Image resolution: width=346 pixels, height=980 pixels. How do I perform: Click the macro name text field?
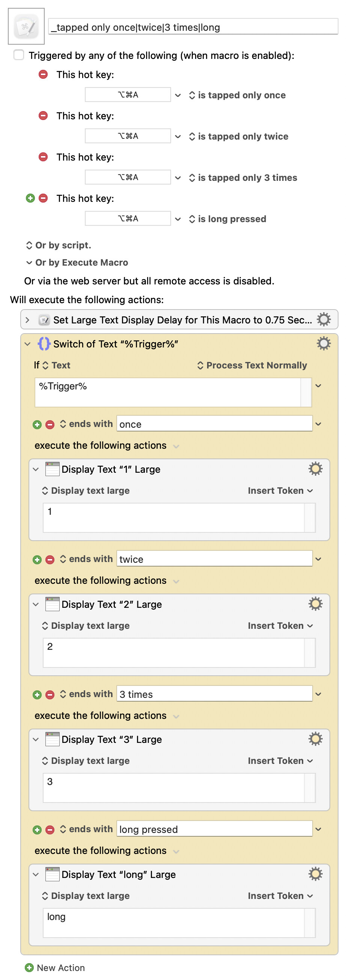[193, 27]
